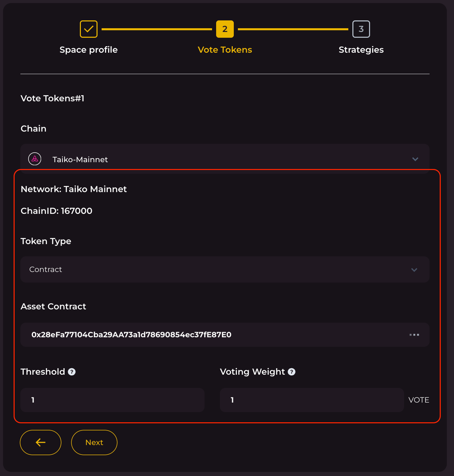Click the Taiko-Mainnet chain logo icon
The height and width of the screenshot is (476, 454).
click(x=35, y=159)
